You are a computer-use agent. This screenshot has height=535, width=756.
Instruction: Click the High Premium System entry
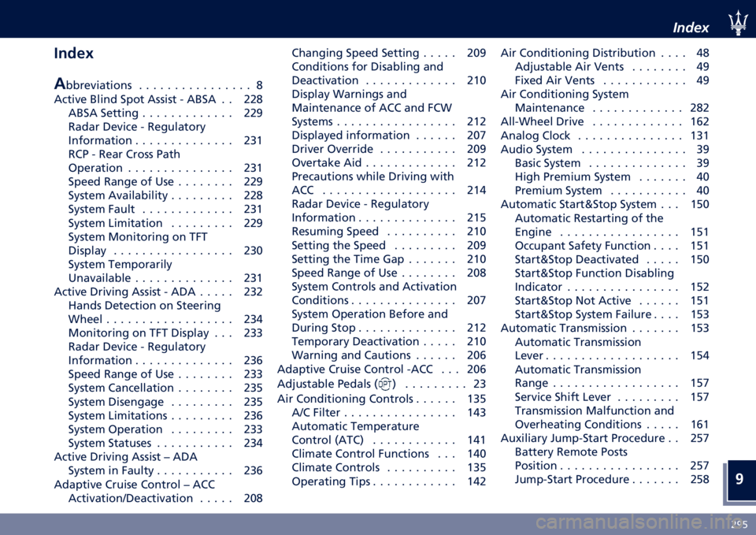[612, 176]
